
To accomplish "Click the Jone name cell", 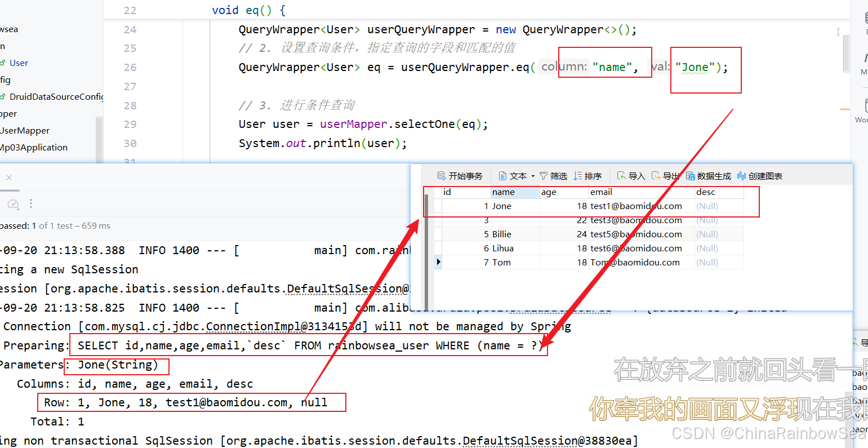I will [x=515, y=206].
